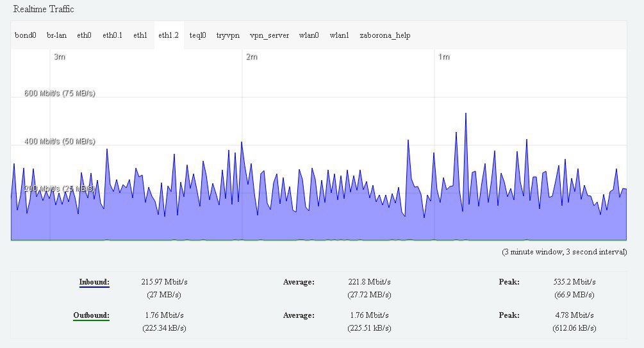Select the (27.72 MB/s) average value
The width and height of the screenshot is (644, 348).
[369, 295]
